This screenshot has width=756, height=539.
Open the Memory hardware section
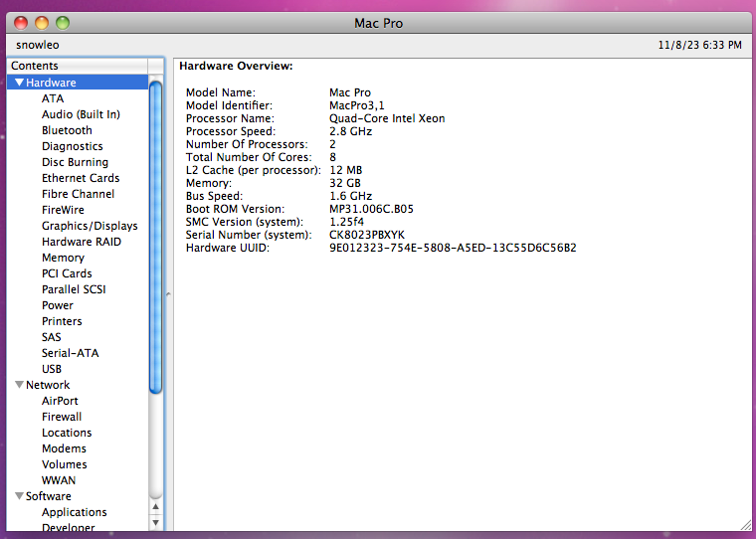coord(63,258)
